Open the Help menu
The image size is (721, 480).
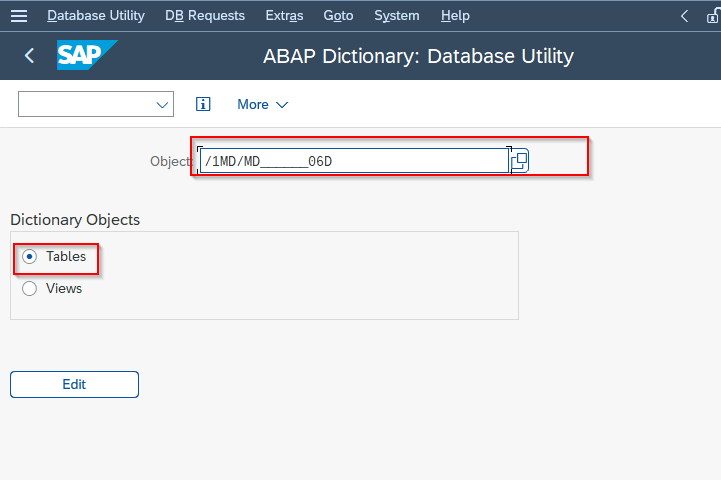pos(455,16)
